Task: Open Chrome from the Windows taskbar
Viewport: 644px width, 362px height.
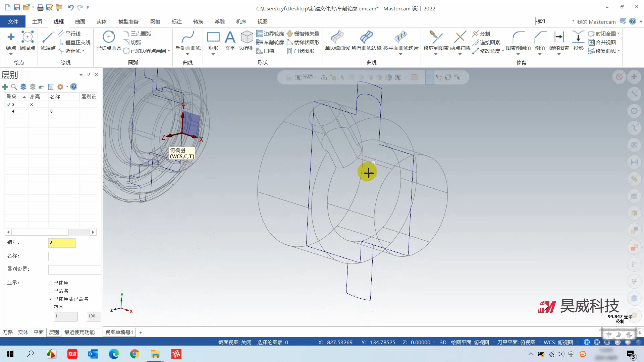Action: [x=135, y=354]
